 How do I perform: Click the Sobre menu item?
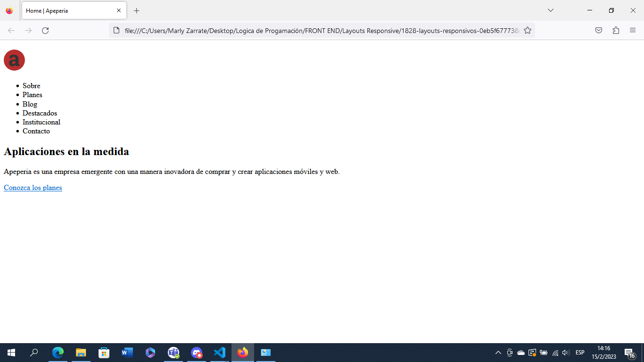tap(32, 86)
